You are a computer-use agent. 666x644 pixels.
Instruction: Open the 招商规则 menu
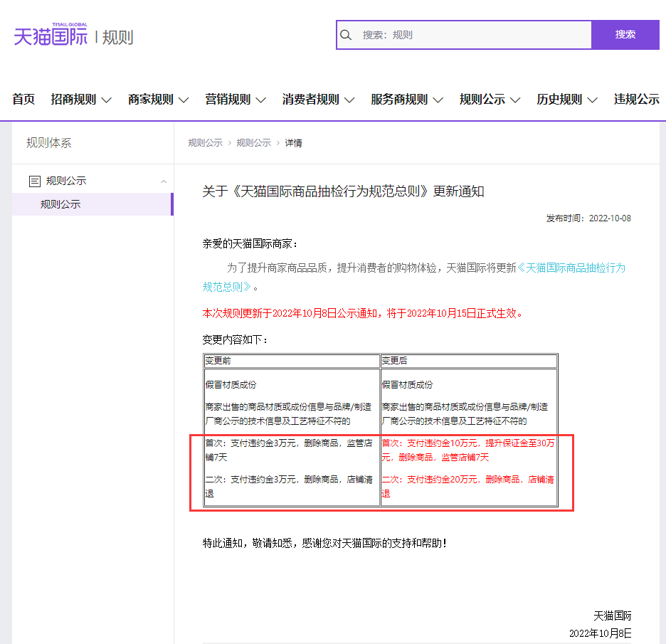(81, 100)
